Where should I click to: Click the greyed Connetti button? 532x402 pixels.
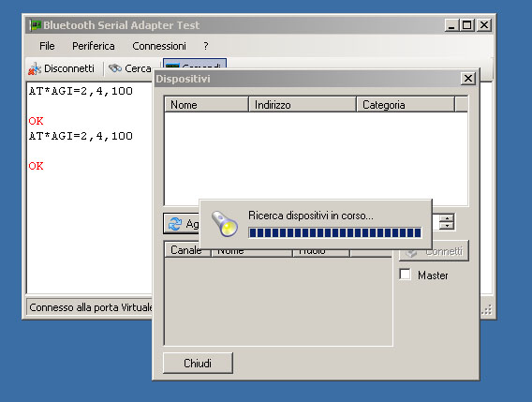tap(435, 252)
